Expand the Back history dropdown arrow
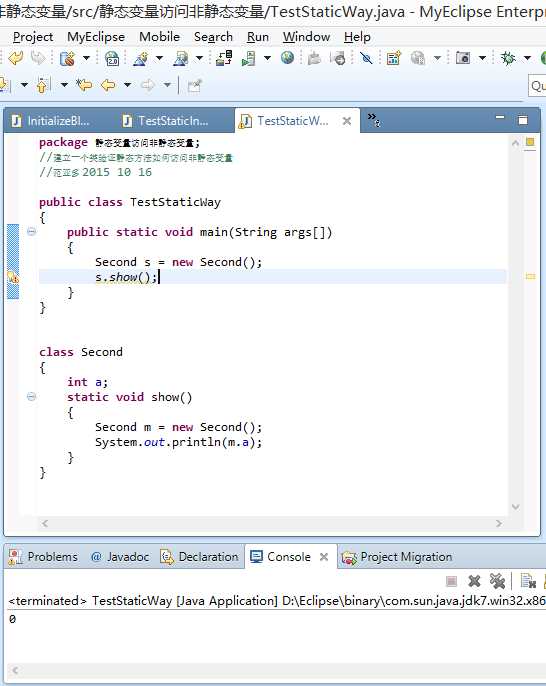The height and width of the screenshot is (686, 546). pyautogui.click(x=127, y=85)
